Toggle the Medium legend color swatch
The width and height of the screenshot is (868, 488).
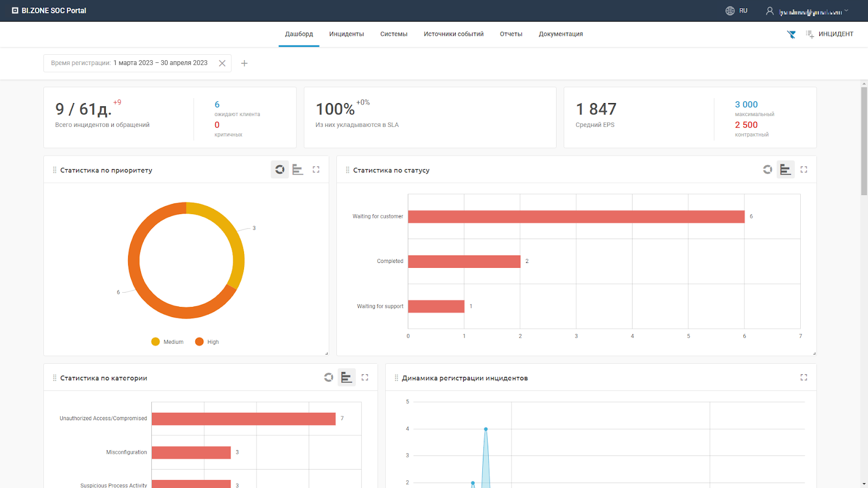156,342
